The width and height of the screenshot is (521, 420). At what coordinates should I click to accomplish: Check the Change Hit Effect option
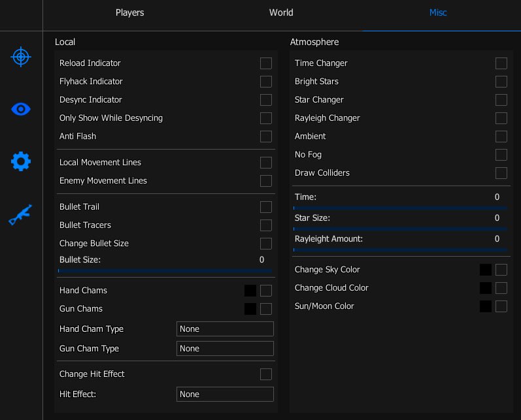(266, 374)
